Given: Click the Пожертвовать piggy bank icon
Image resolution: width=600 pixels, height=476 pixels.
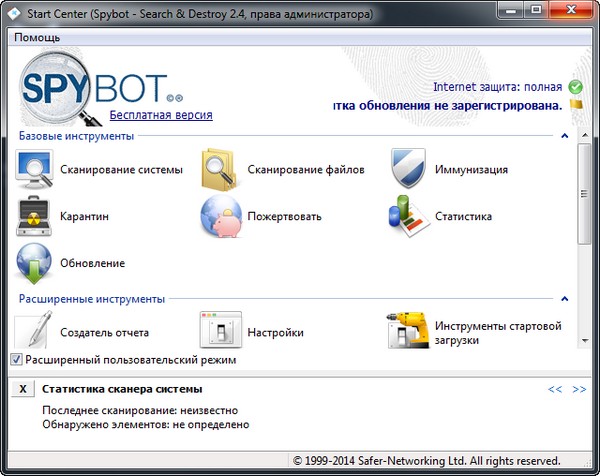Looking at the screenshot, I should point(221,217).
